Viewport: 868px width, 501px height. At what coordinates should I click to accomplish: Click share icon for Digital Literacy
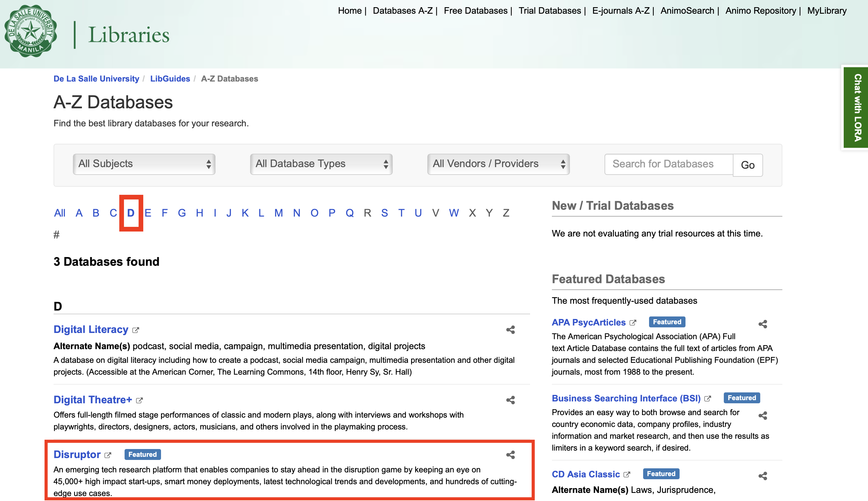510,330
